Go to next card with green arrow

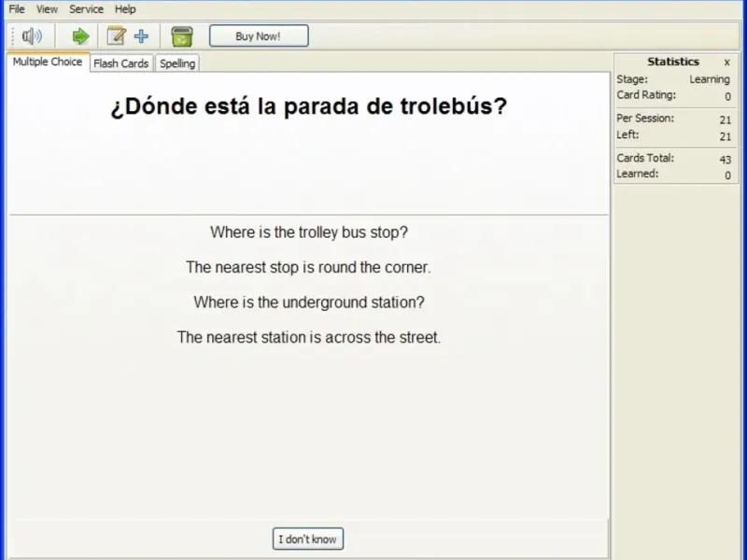80,36
